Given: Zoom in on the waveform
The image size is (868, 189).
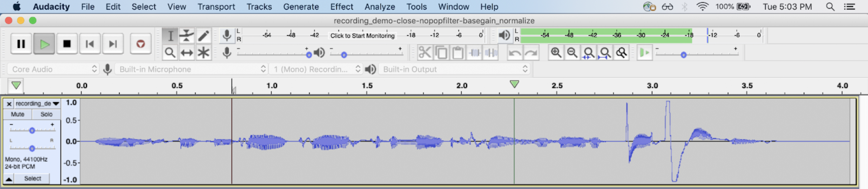Looking at the screenshot, I should [556, 53].
